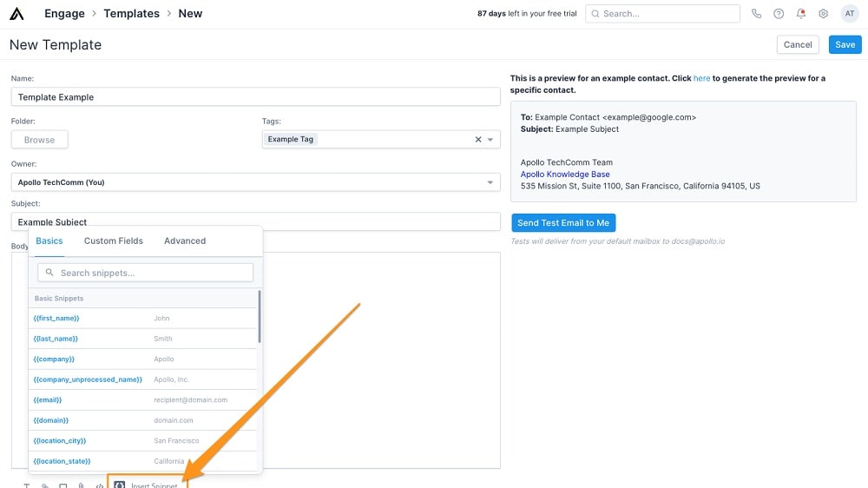Click the Cancel button
The image size is (868, 488).
(x=798, y=45)
